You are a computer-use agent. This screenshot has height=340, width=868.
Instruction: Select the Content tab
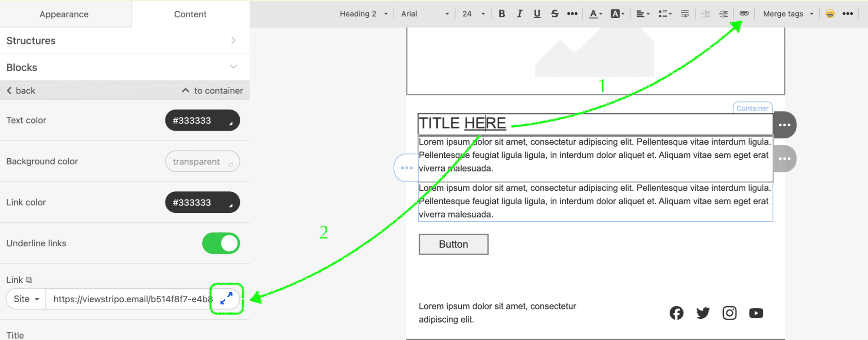190,14
